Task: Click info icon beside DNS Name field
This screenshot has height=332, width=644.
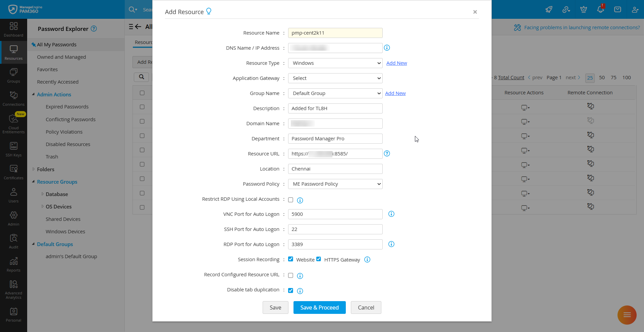Action: [387, 48]
